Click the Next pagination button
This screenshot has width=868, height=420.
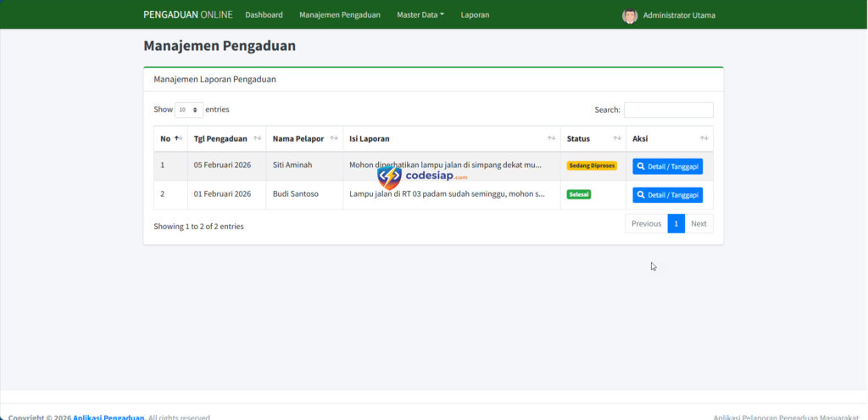coord(698,224)
